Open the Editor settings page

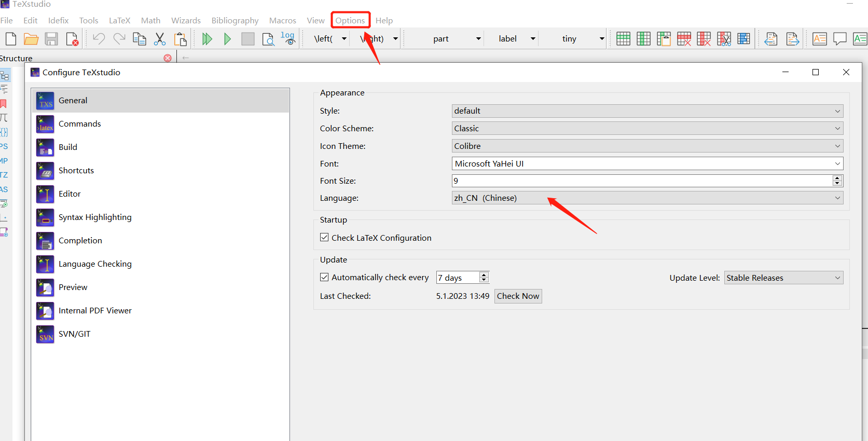(x=160, y=194)
